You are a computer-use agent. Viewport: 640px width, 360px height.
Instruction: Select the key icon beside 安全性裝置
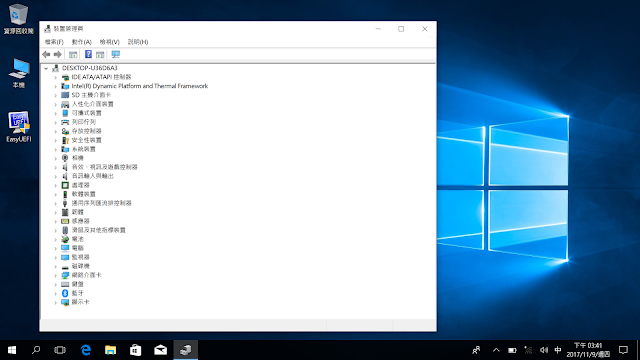click(65, 140)
